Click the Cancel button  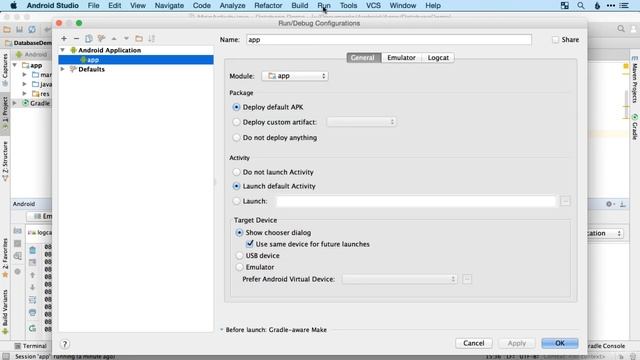pos(473,343)
